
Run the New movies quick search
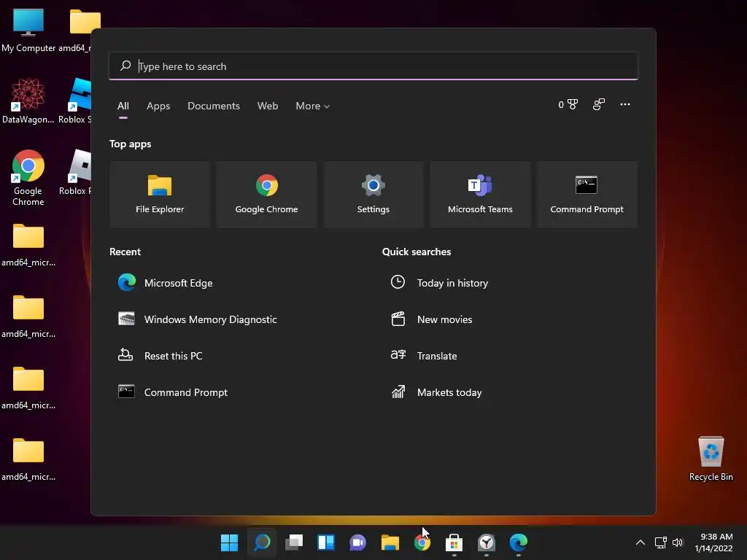tap(431, 319)
